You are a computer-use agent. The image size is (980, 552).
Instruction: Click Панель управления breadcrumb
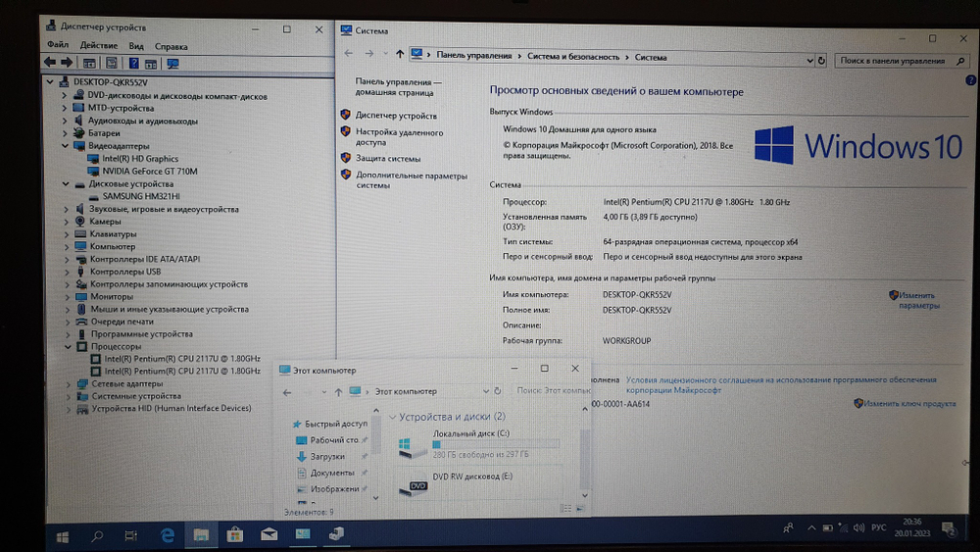point(473,55)
